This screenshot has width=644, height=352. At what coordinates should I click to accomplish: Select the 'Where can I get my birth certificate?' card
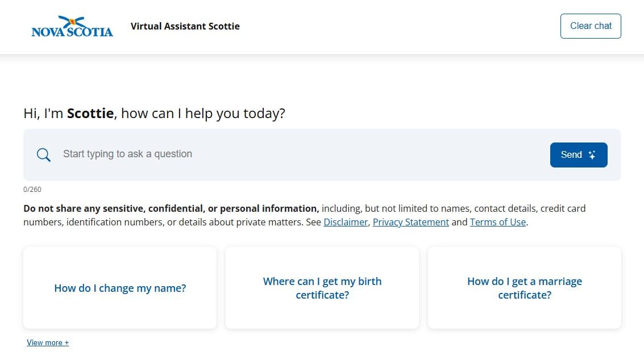322,288
